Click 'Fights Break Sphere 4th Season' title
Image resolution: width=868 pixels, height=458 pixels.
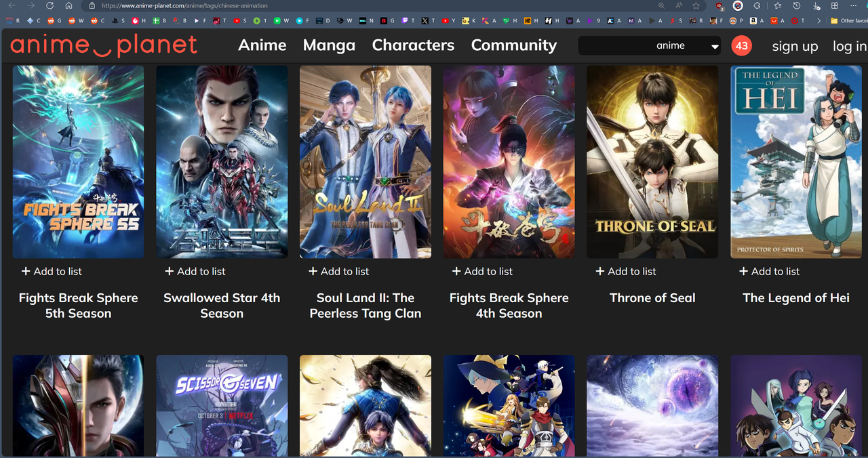(x=509, y=306)
